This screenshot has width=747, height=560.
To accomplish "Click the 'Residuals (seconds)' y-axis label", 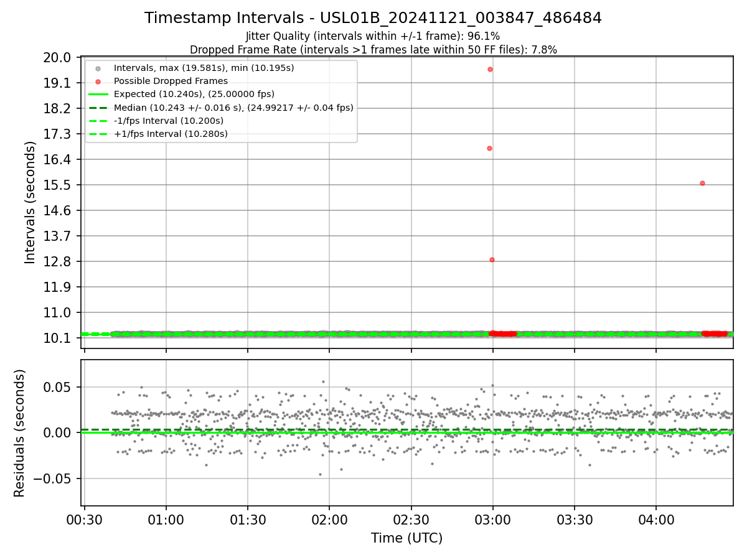I will click(20, 433).
